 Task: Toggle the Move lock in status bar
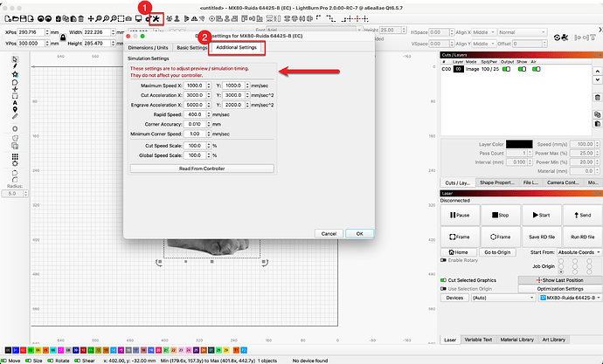coord(5,361)
